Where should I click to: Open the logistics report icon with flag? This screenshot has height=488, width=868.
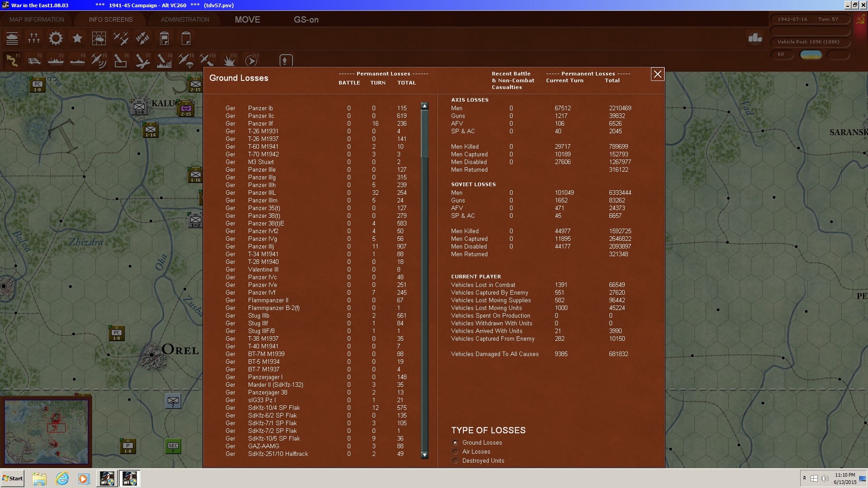tap(164, 38)
